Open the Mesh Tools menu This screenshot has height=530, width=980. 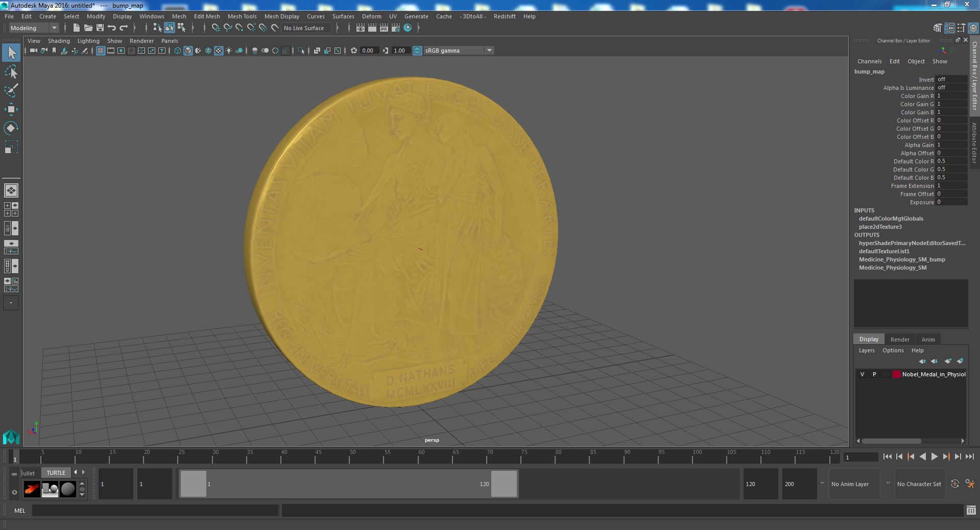point(242,16)
